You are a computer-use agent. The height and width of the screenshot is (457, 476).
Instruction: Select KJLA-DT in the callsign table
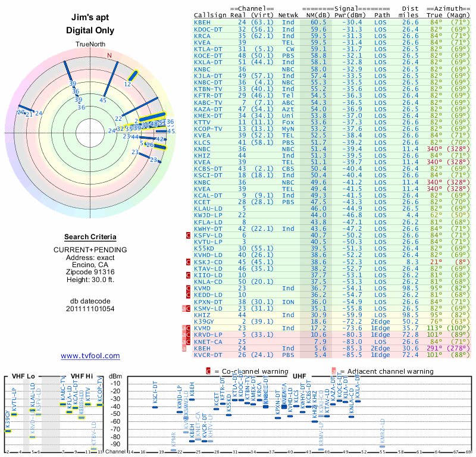208,76
